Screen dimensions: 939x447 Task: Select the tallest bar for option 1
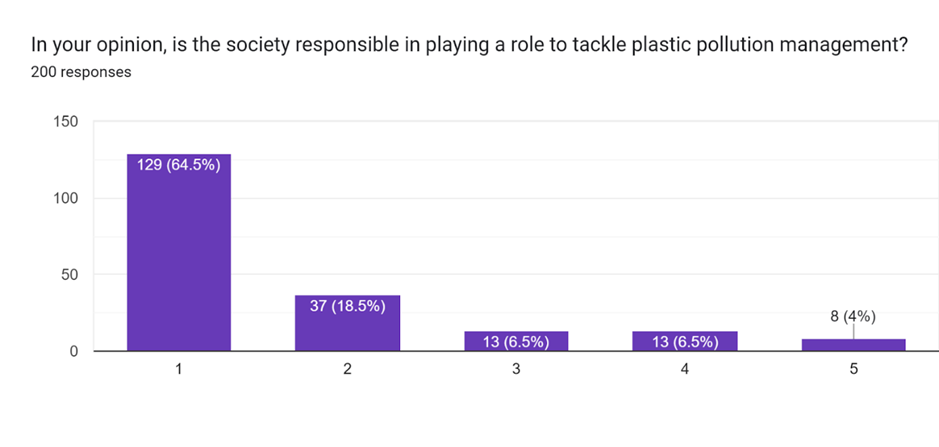[178, 260]
